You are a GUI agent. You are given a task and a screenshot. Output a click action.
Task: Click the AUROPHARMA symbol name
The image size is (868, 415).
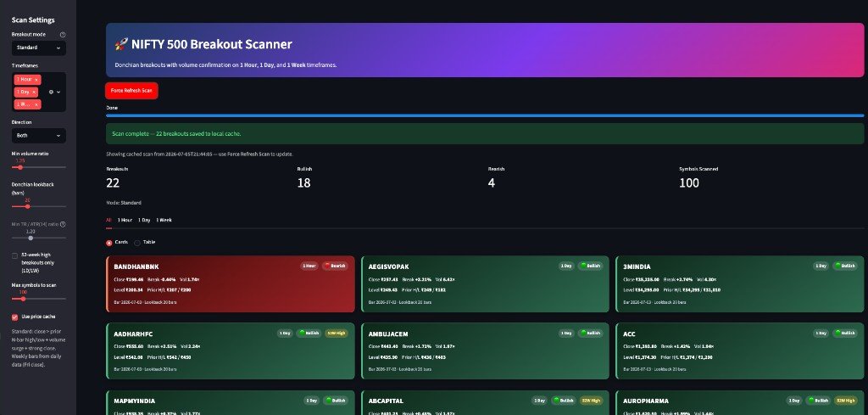tap(646, 401)
